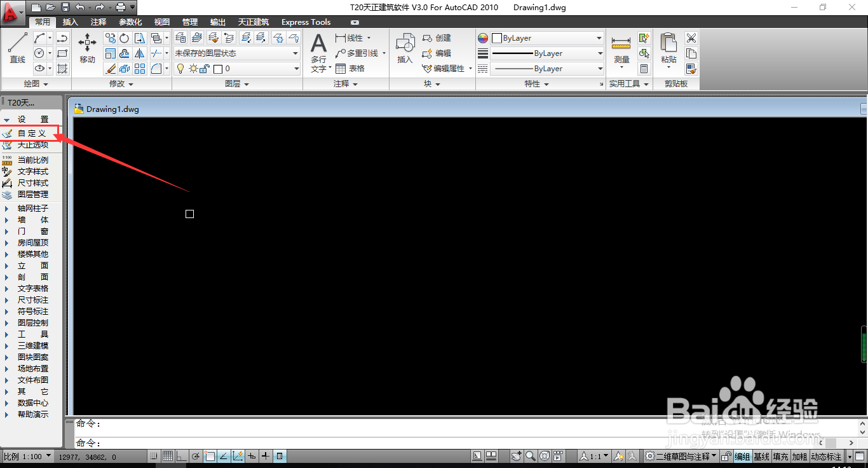Toggle 基线 option in status bar
The width and height of the screenshot is (868, 468).
click(761, 457)
